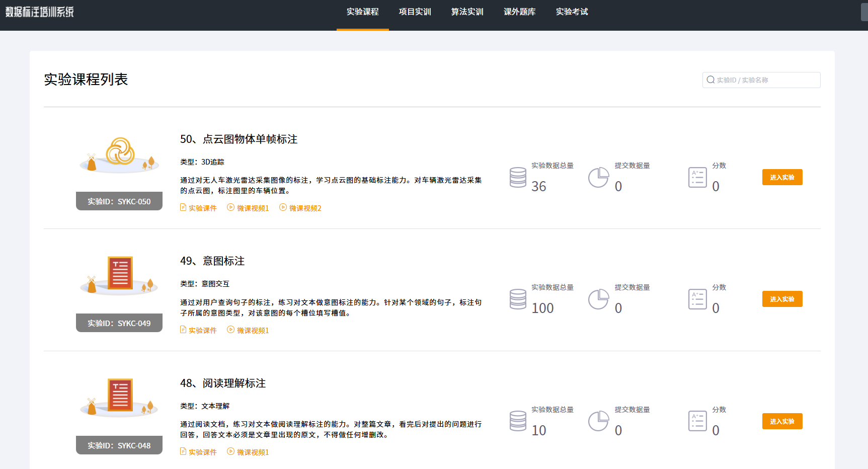Click the 分数 label in the SYKC-049 row
The image size is (868, 469).
click(x=719, y=287)
